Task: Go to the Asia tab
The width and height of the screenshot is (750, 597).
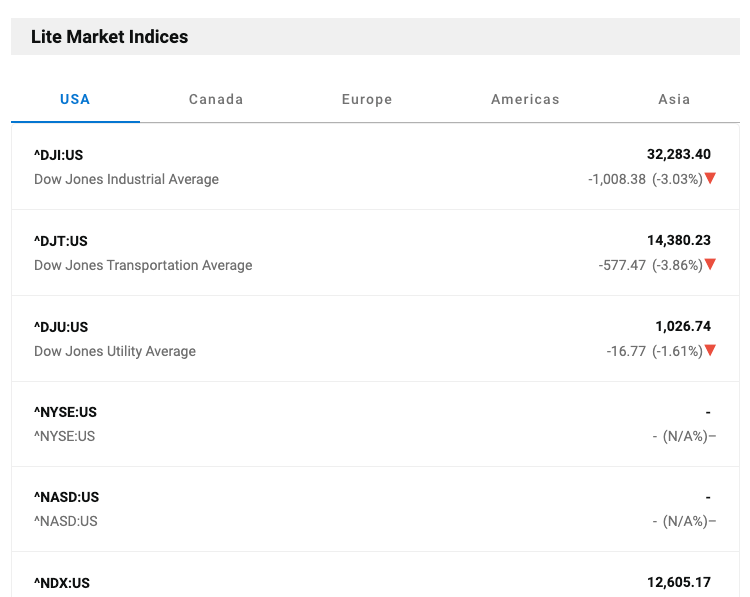Action: pos(674,100)
